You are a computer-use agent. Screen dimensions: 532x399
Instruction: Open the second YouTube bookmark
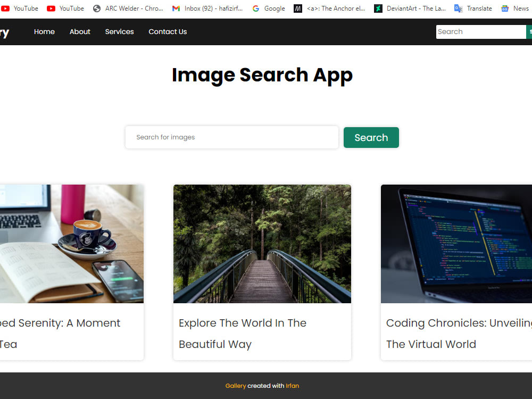click(x=65, y=9)
